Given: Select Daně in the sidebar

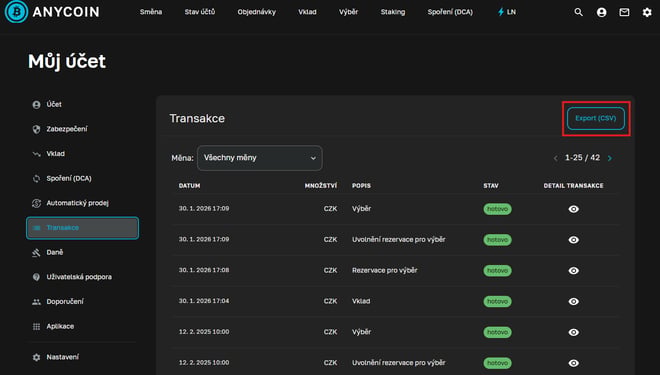Looking at the screenshot, I should 55,253.
